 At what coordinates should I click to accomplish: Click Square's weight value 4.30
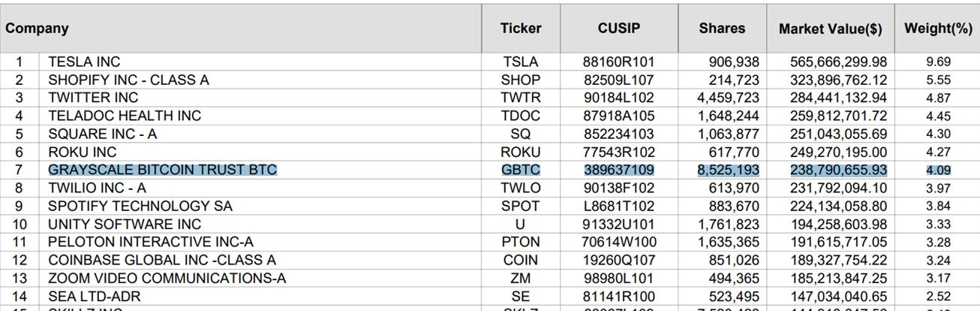pyautogui.click(x=938, y=134)
